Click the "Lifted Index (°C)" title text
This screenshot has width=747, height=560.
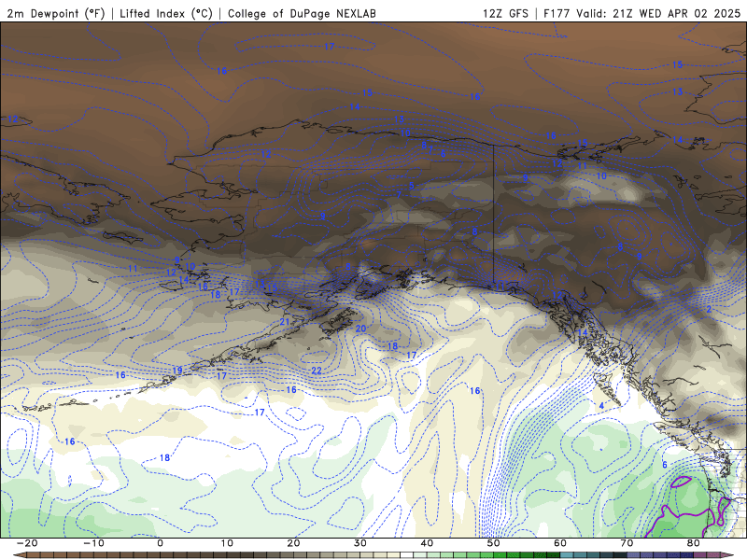click(166, 13)
